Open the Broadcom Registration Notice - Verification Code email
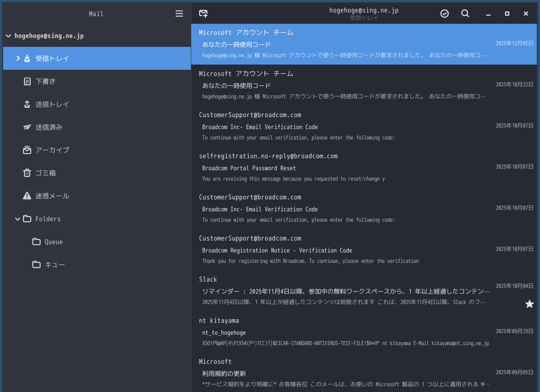The image size is (540, 392). coord(364,250)
